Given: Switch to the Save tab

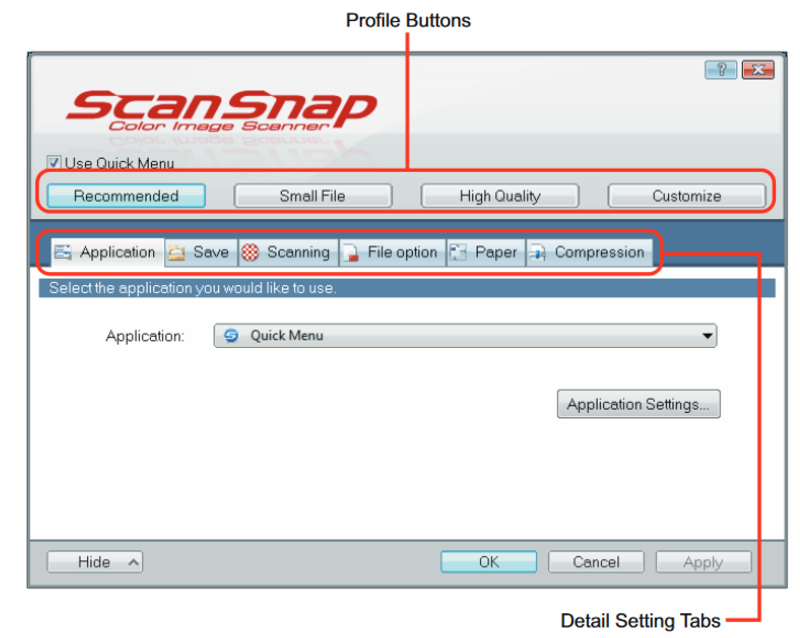Looking at the screenshot, I should coord(201,252).
